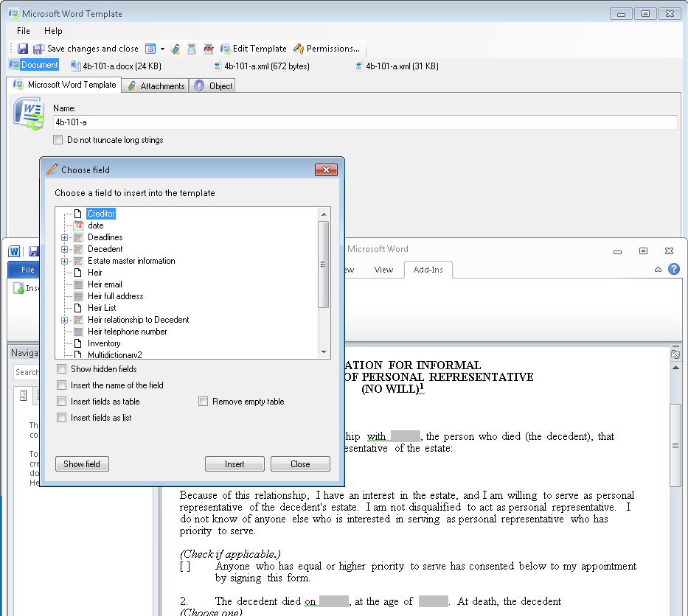Screen dimensions: 688x616
Task: Click the Search box in the Navigation pane
Action: 27,372
